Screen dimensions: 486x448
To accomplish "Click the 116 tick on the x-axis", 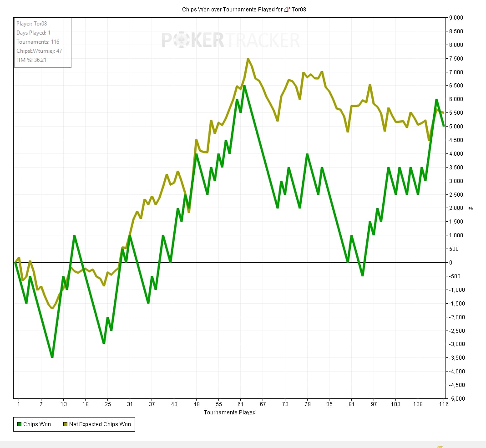I will coord(444,404).
